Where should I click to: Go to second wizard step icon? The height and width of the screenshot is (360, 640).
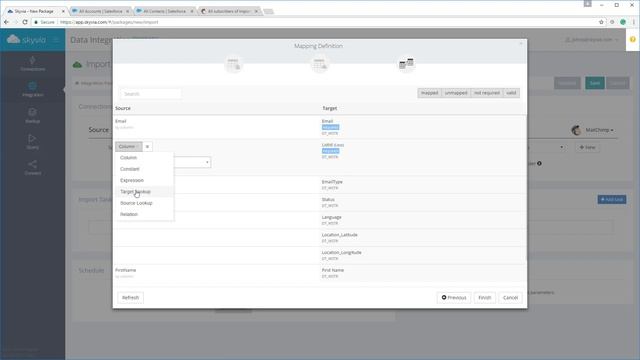pos(320,64)
